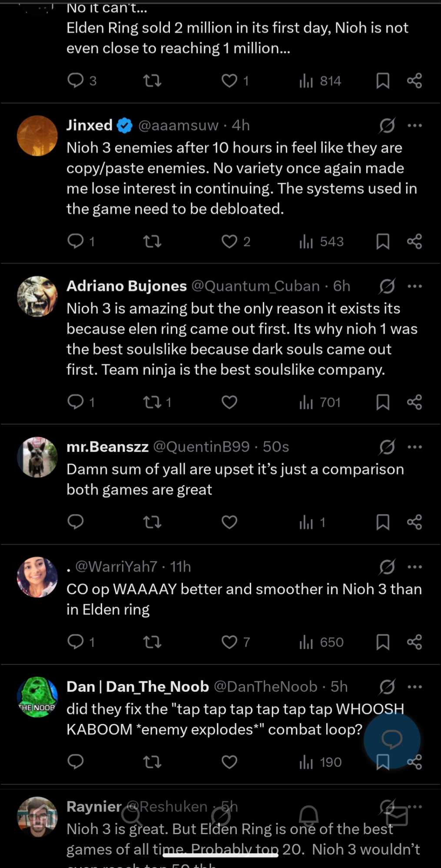Repost Adriano Bujones's tweet

click(153, 402)
